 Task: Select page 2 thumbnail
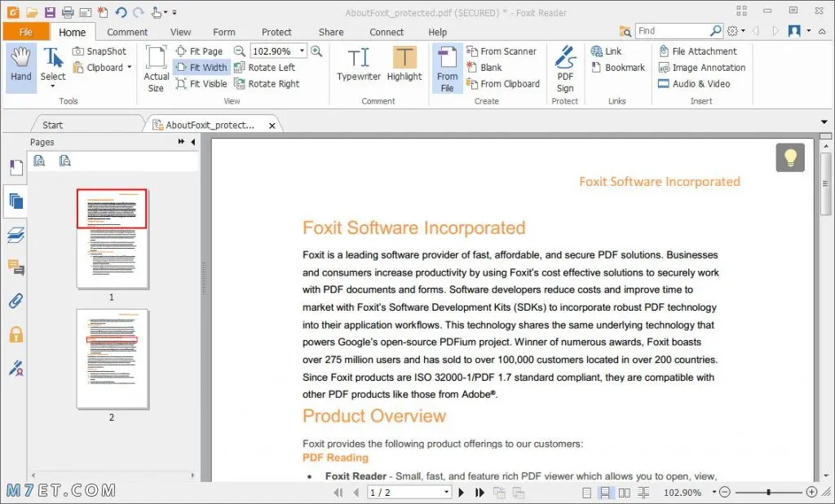coord(112,359)
